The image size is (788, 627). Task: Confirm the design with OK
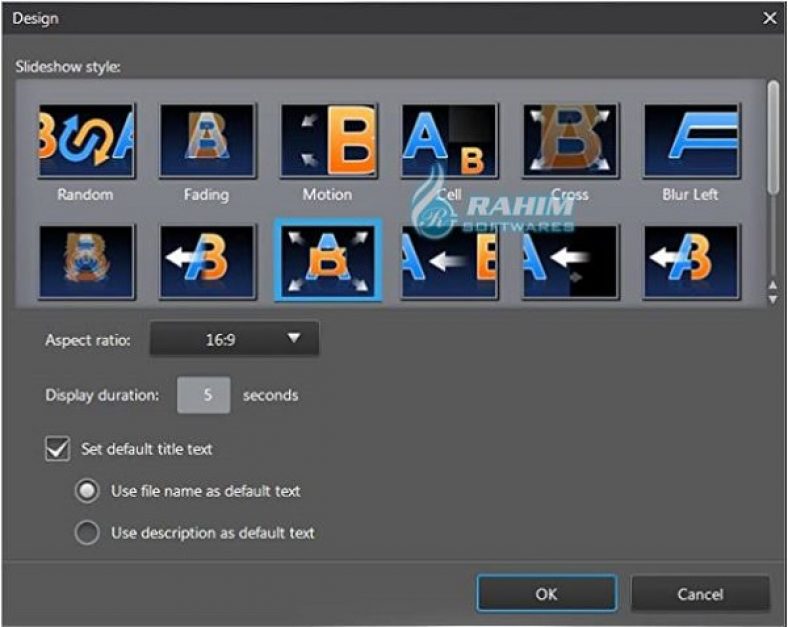point(547,594)
